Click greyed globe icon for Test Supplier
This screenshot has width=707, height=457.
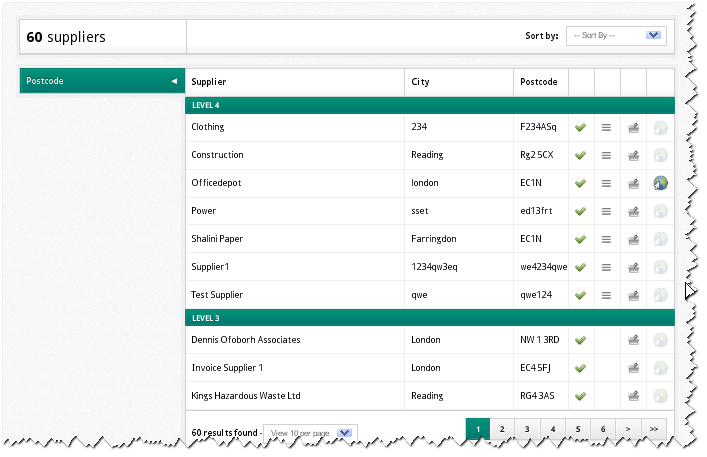tap(660, 295)
